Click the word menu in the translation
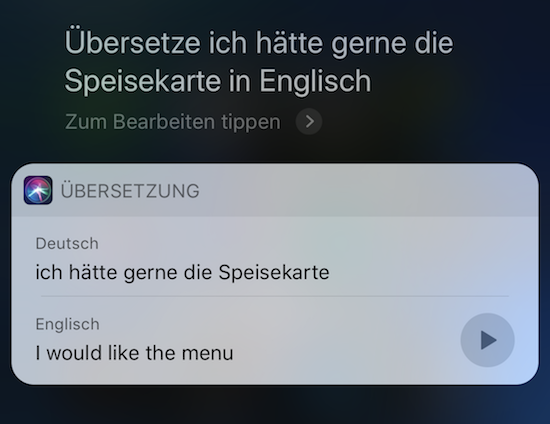Image resolution: width=550 pixels, height=424 pixels. [207, 354]
